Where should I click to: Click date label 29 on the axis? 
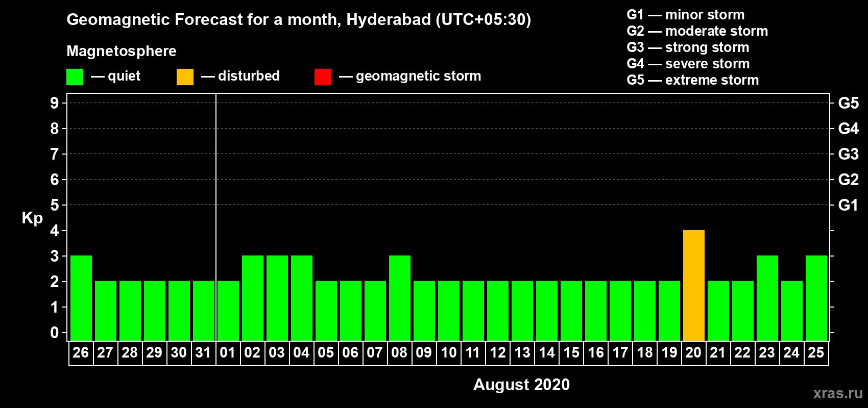(x=154, y=352)
